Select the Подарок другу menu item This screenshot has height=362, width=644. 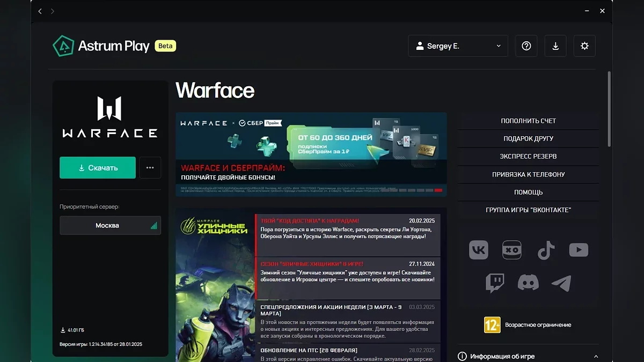pos(528,138)
